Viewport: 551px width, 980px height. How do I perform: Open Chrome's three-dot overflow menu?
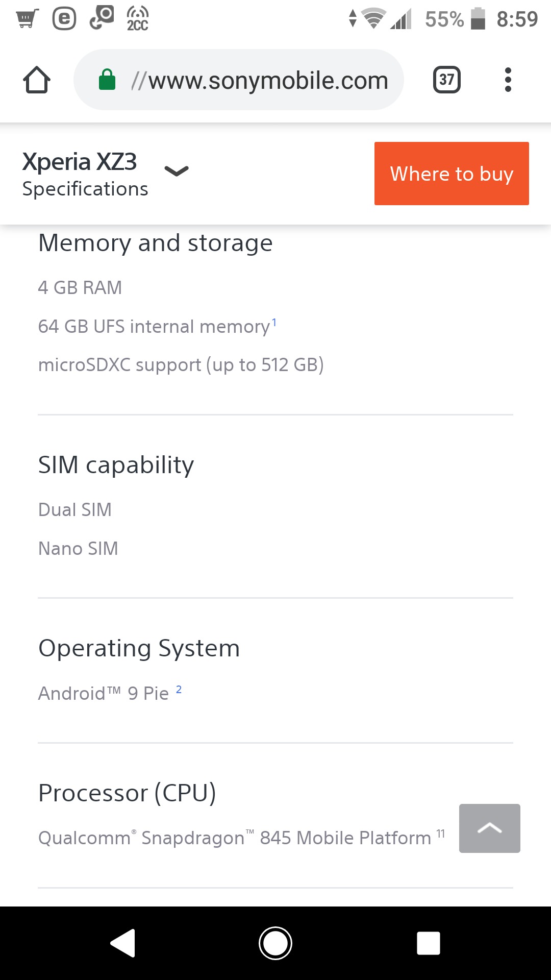tap(508, 80)
